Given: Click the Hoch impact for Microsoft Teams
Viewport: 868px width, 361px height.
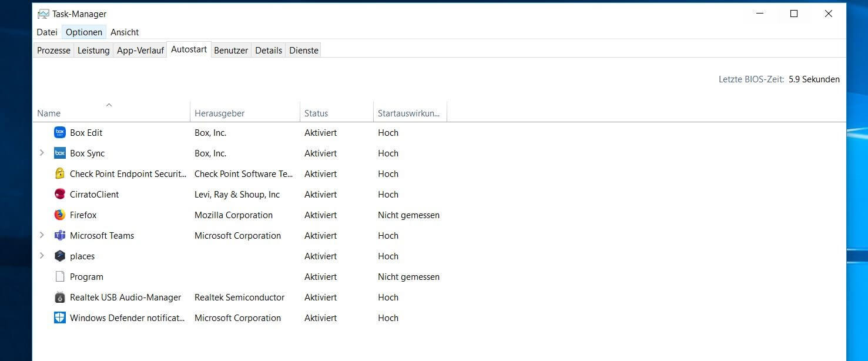Looking at the screenshot, I should tap(388, 235).
